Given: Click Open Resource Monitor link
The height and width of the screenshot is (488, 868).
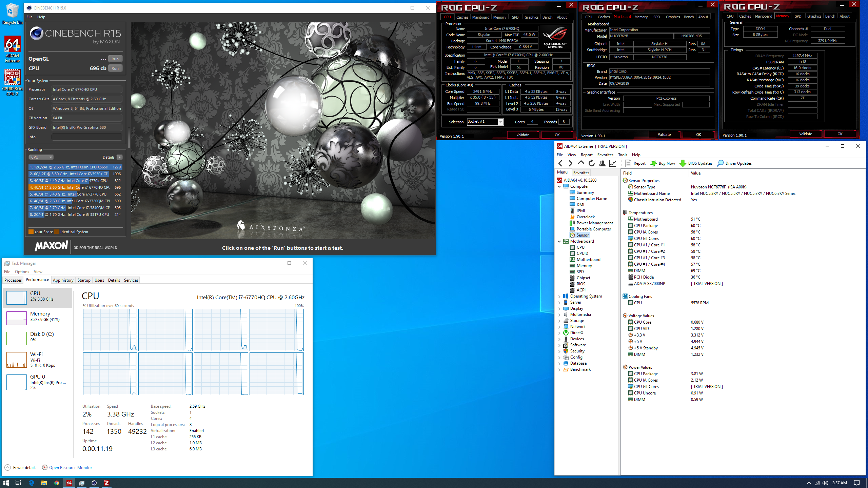Looking at the screenshot, I should tap(71, 468).
